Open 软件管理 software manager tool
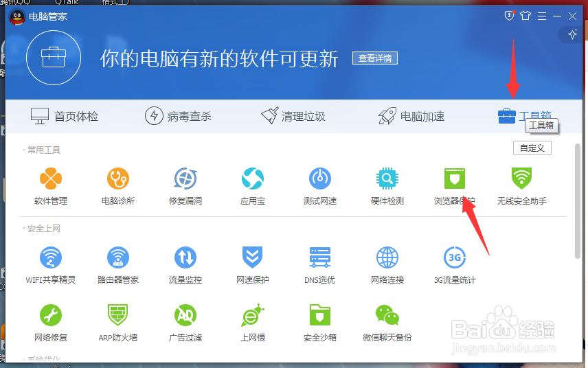588x368 pixels. tap(51, 186)
